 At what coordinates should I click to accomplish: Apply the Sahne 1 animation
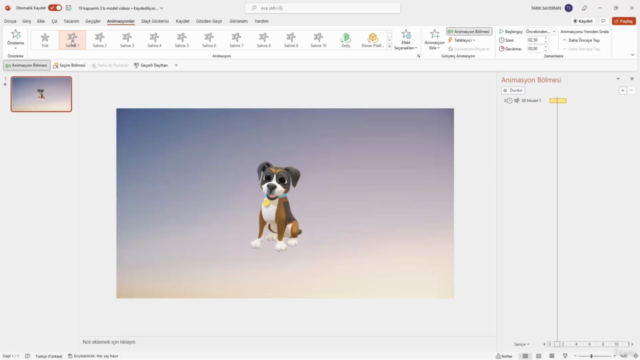[x=72, y=40]
